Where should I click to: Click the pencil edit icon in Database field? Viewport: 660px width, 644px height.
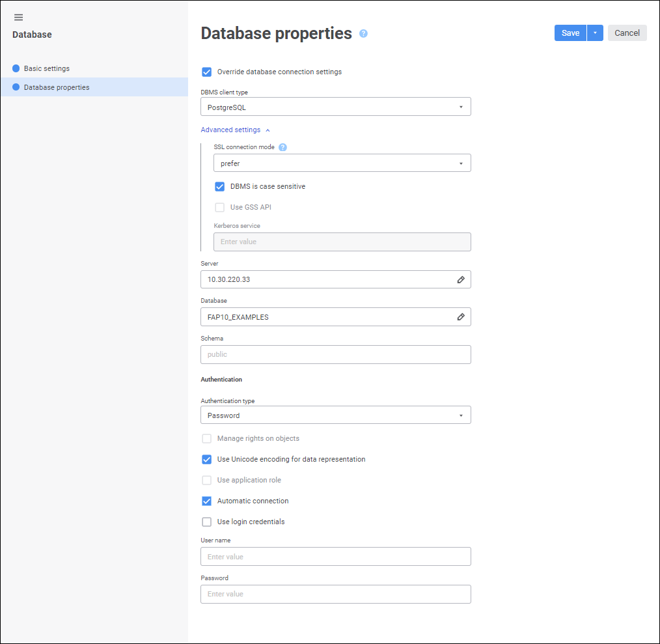tap(461, 317)
